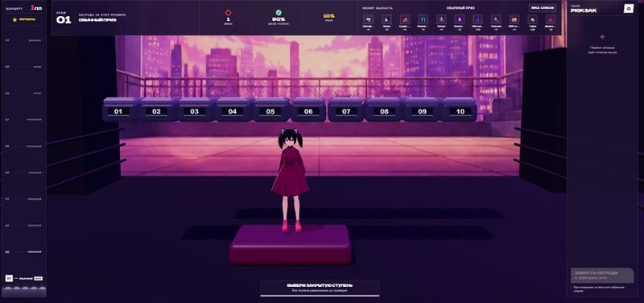
Task: Click the 1/10 route progress counter
Action: [x=36, y=7]
